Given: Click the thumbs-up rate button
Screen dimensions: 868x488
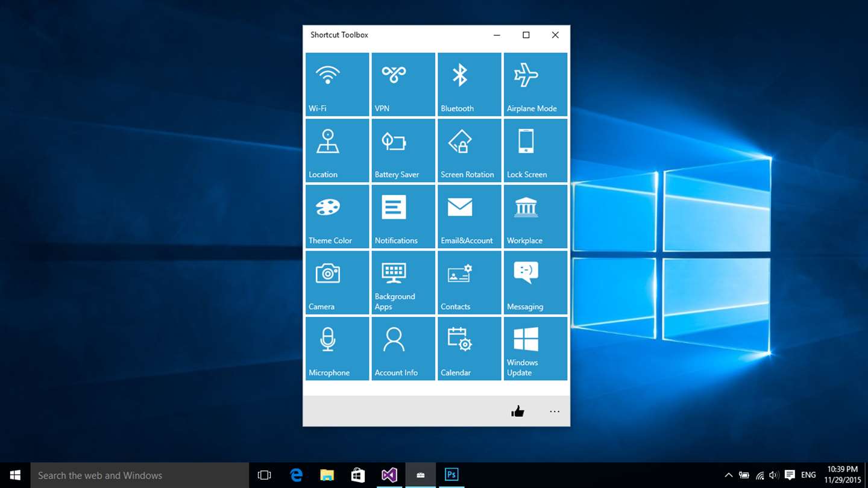Looking at the screenshot, I should tap(518, 411).
